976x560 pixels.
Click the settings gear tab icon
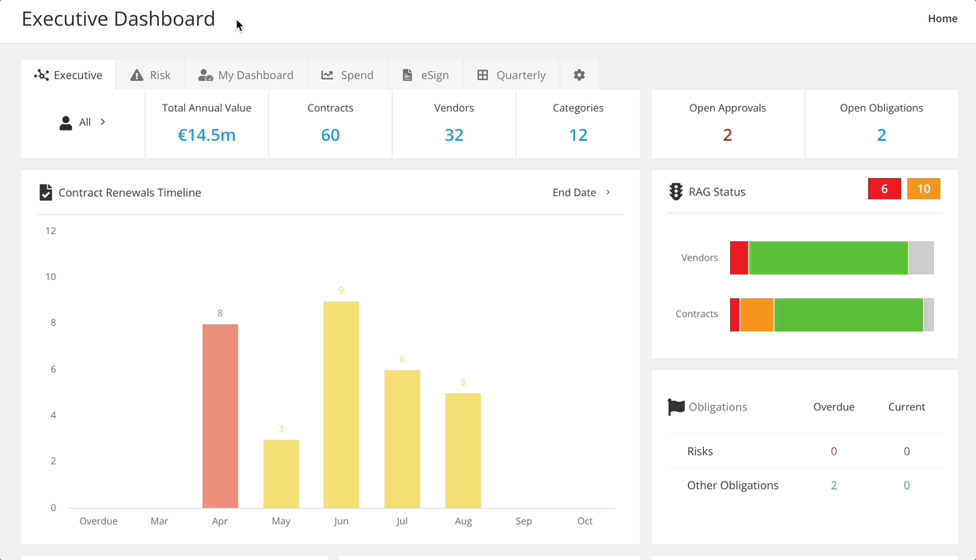(x=579, y=75)
